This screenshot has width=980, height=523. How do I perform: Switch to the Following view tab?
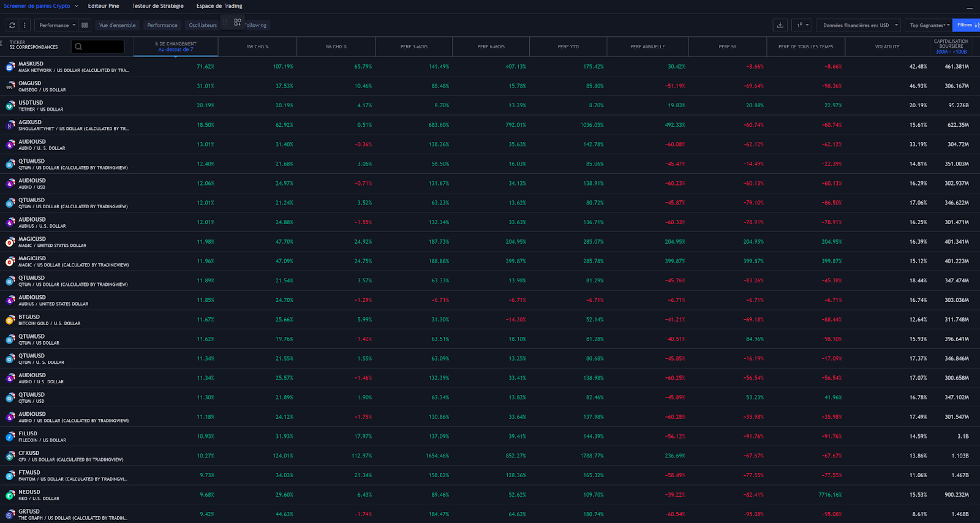(x=256, y=25)
